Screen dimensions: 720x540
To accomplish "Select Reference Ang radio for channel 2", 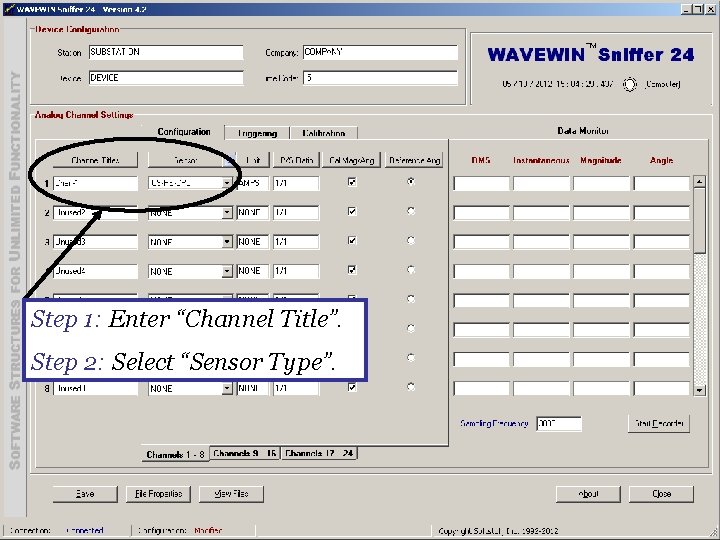I will 411,211.
